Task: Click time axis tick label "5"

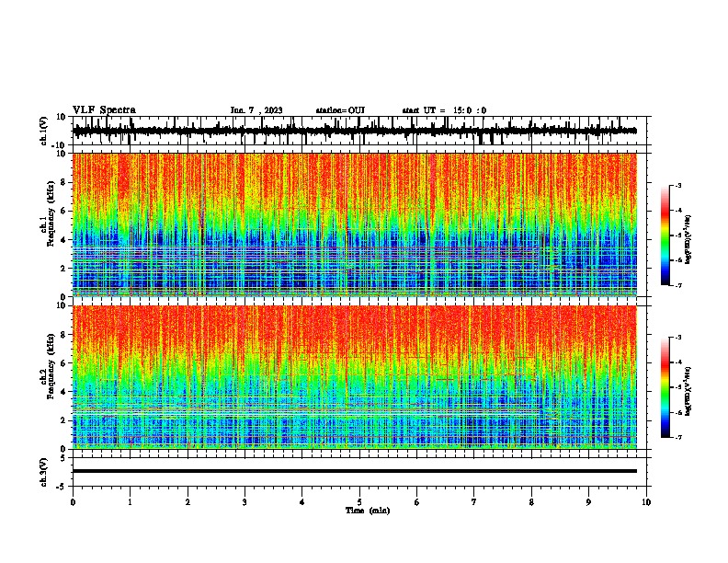Action: [359, 502]
